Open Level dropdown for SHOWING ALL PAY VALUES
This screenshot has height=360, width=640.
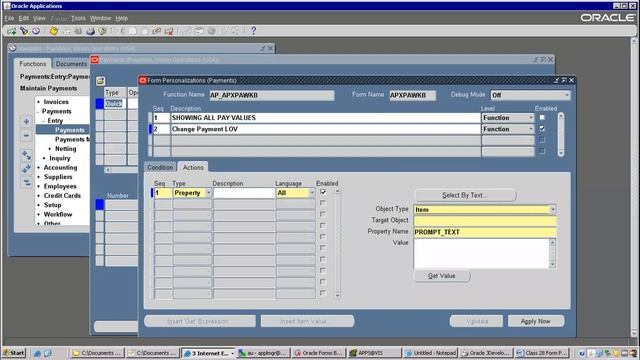pos(531,118)
